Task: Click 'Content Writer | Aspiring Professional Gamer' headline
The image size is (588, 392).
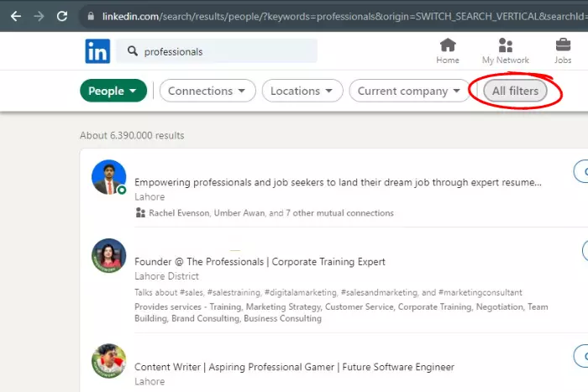Action: pos(294,367)
